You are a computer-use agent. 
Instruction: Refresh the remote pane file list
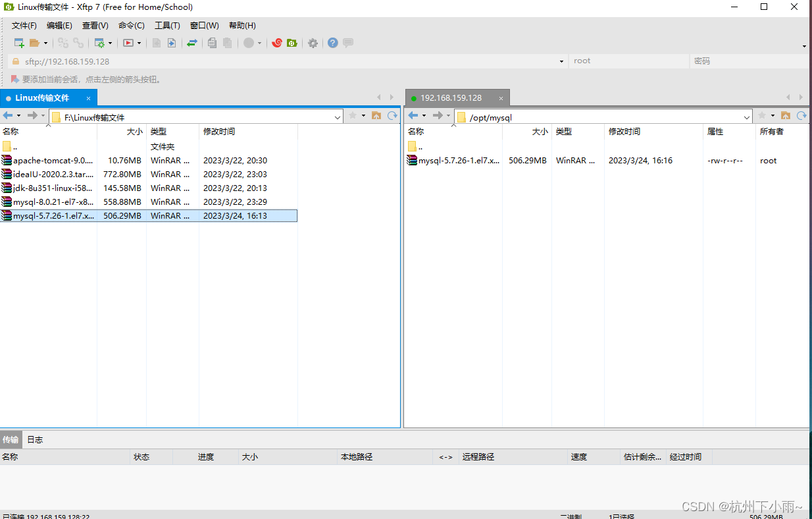[801, 116]
